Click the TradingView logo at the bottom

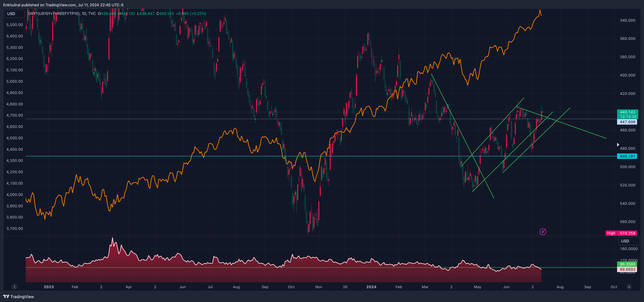pyautogui.click(x=19, y=297)
